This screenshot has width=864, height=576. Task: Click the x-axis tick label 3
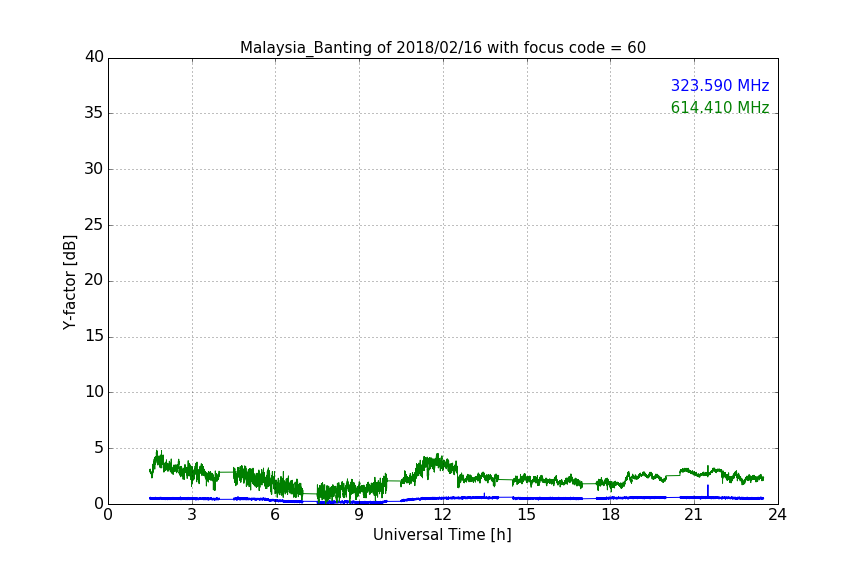tap(192, 515)
